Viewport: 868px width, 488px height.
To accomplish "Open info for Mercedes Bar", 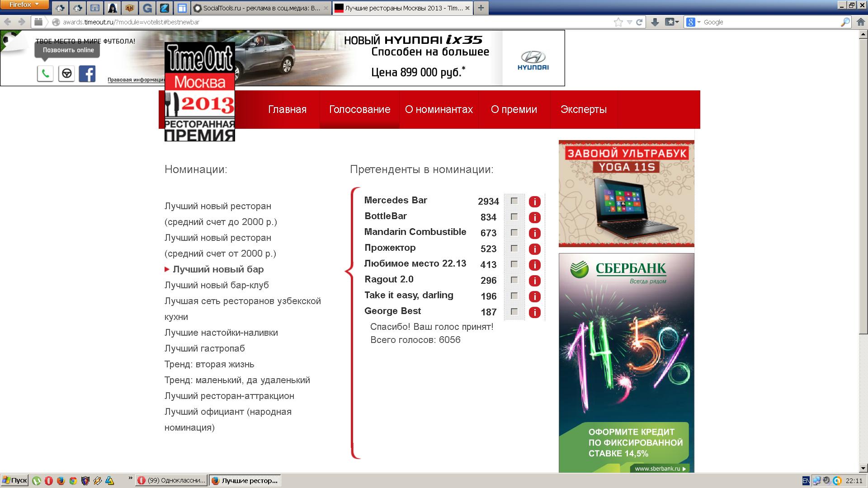I will 535,202.
